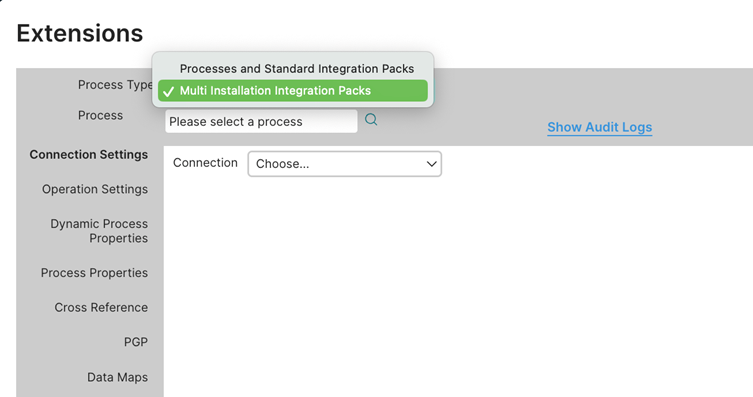Click the Extensions page heading
Viewport: 753px width, 397px height.
(80, 34)
